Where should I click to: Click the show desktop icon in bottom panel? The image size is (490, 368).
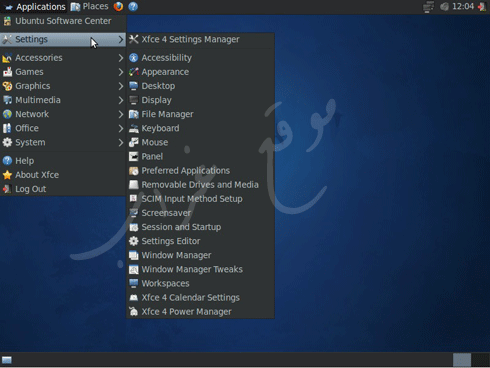(x=7, y=360)
